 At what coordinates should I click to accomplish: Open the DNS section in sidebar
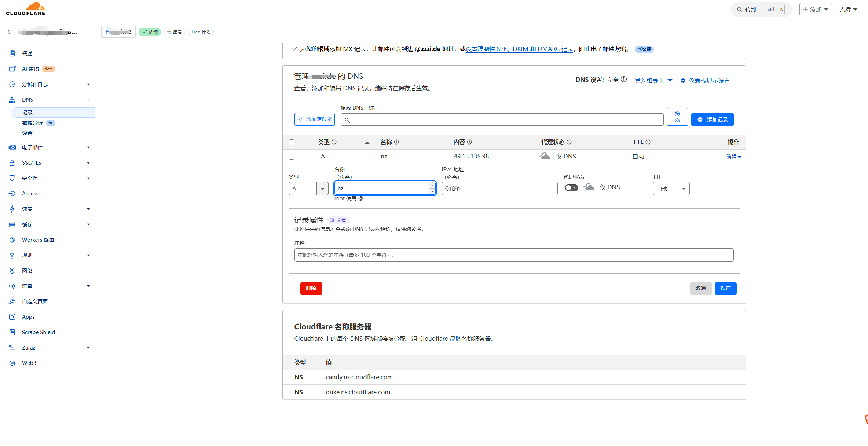click(x=28, y=99)
